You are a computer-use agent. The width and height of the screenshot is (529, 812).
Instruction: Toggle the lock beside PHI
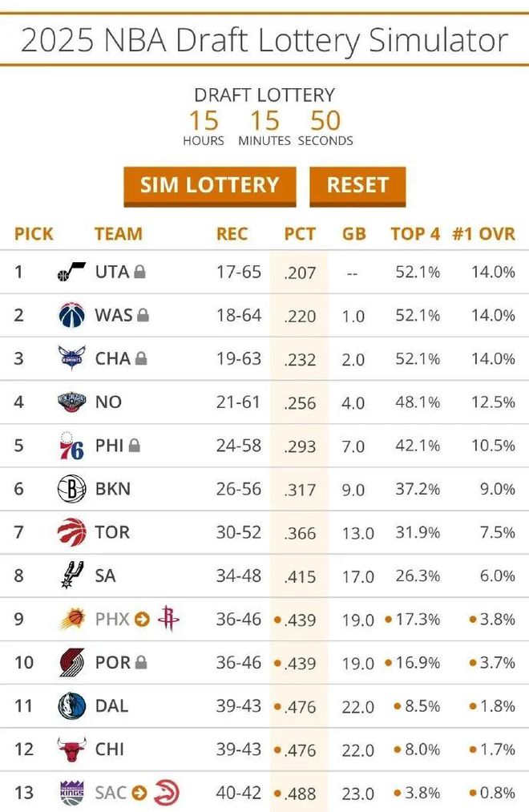click(134, 446)
